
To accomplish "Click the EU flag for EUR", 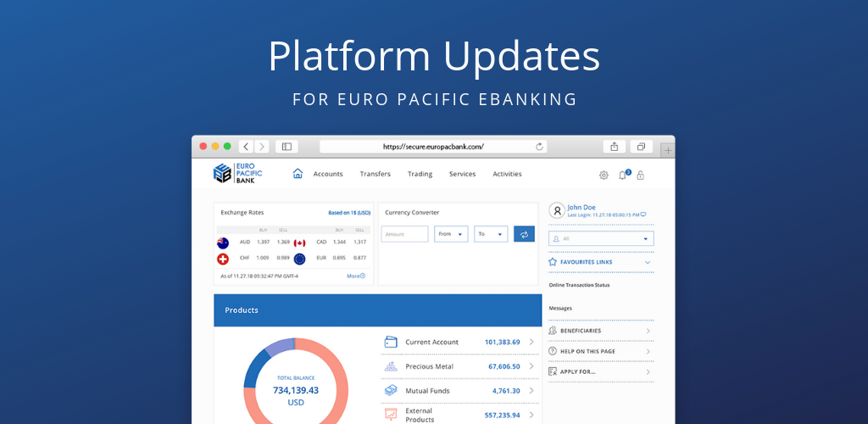I will coord(299,259).
